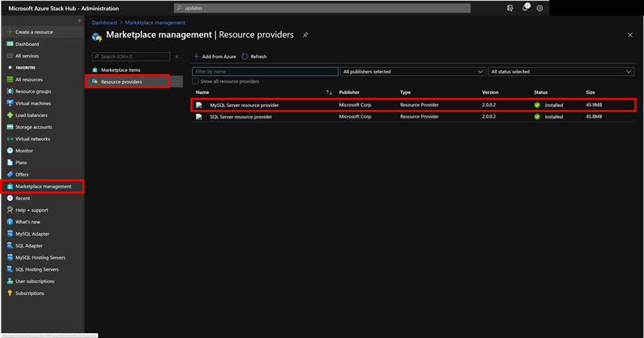Open Virtual machines from sidebar
The image size is (644, 338).
coord(33,104)
